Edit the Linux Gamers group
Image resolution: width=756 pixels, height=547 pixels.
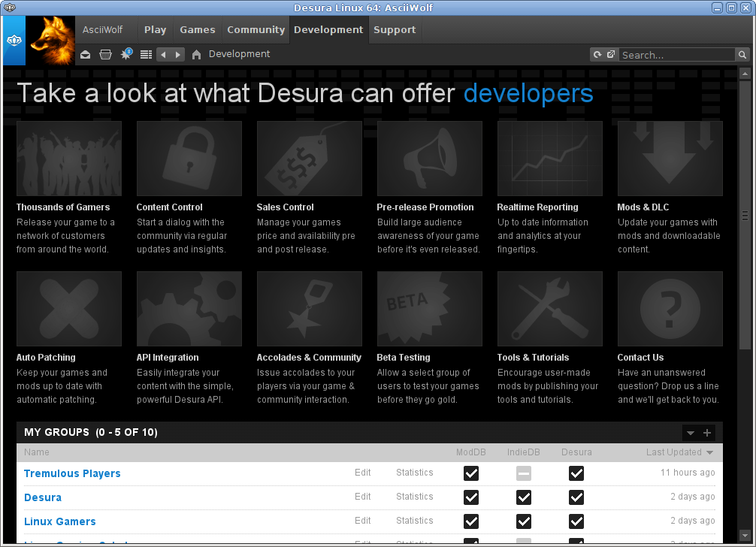tap(362, 521)
